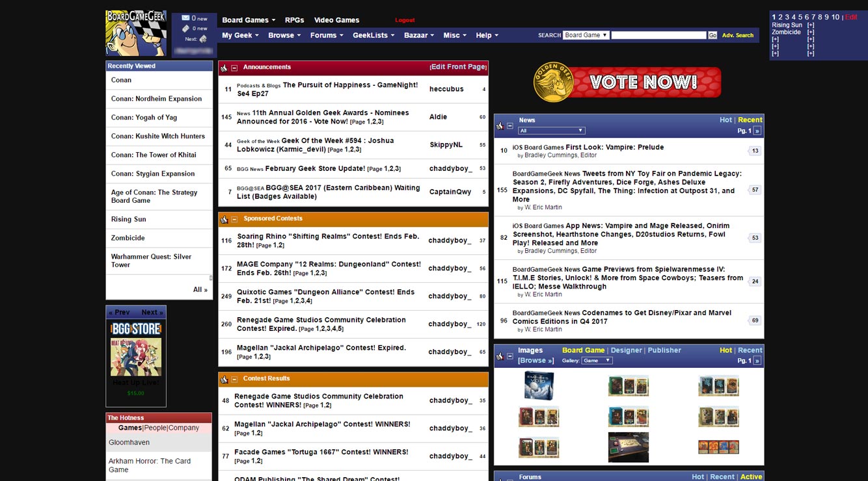Select Company tab in The Hotness
Image resolution: width=868 pixels, height=481 pixels.
(x=183, y=428)
